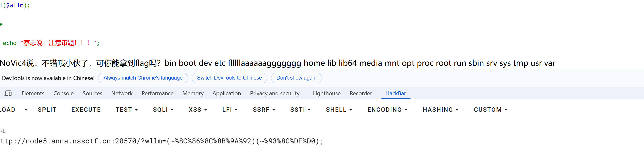
Task: Expand the SHELL dropdown menu
Action: pyautogui.click(x=339, y=110)
